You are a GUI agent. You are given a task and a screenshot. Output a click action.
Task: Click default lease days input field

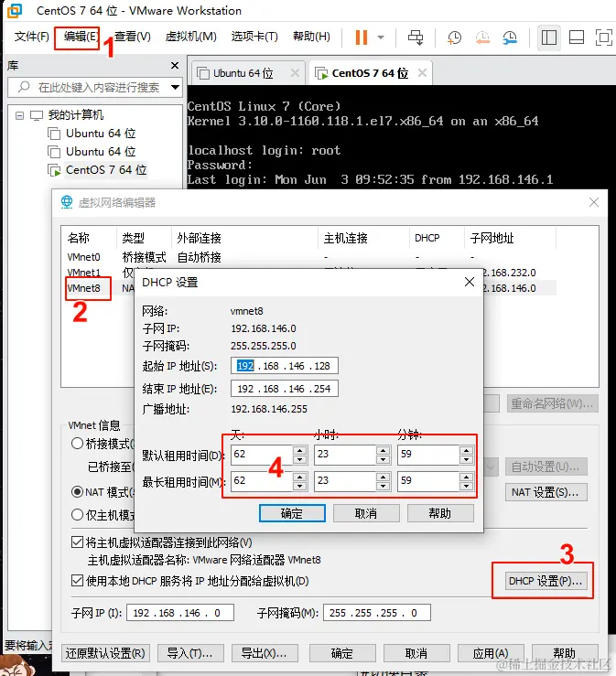263,455
